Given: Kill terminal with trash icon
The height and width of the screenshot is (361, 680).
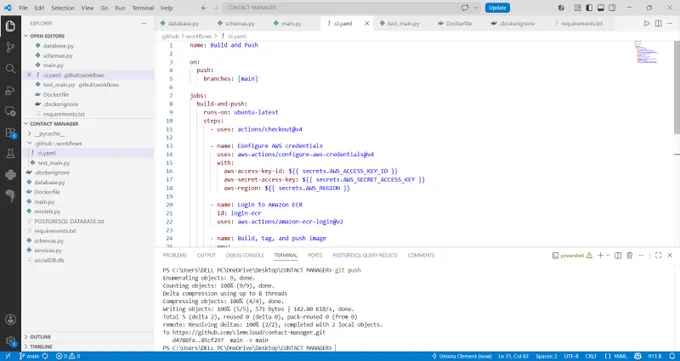Looking at the screenshot, I should [630, 255].
